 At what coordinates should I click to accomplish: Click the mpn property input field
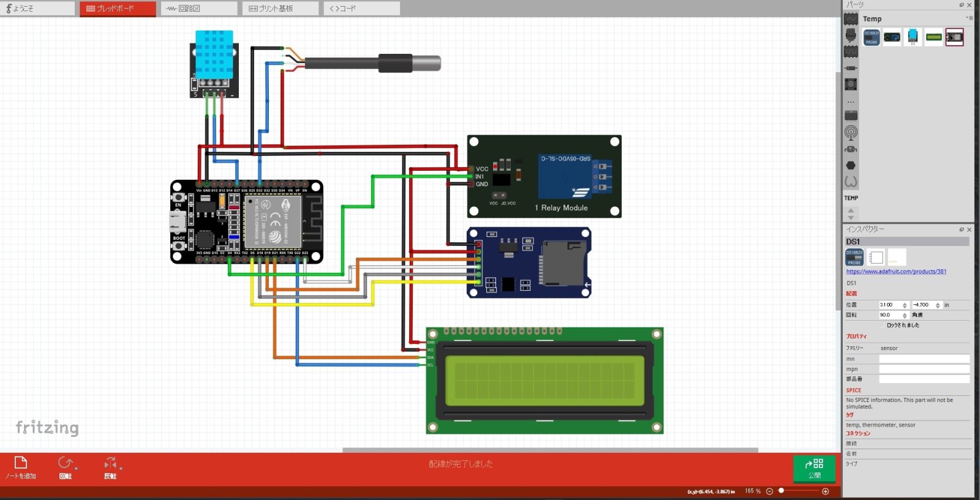click(x=924, y=369)
